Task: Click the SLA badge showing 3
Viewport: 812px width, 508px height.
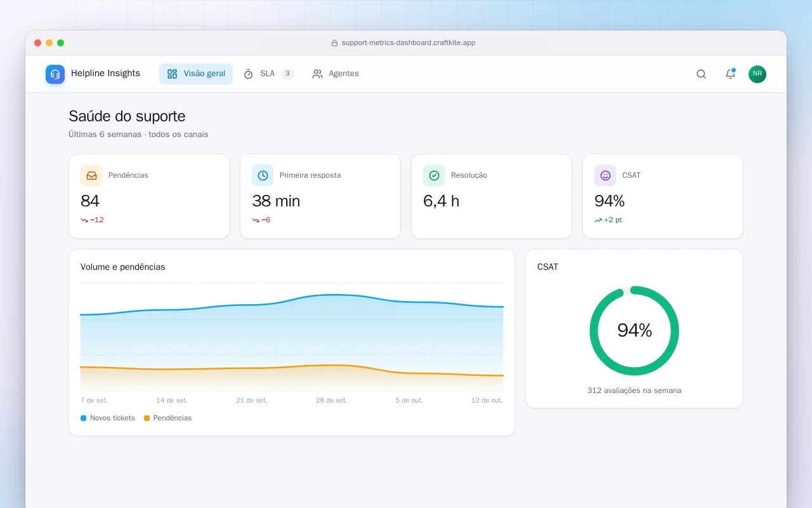Action: click(x=287, y=74)
